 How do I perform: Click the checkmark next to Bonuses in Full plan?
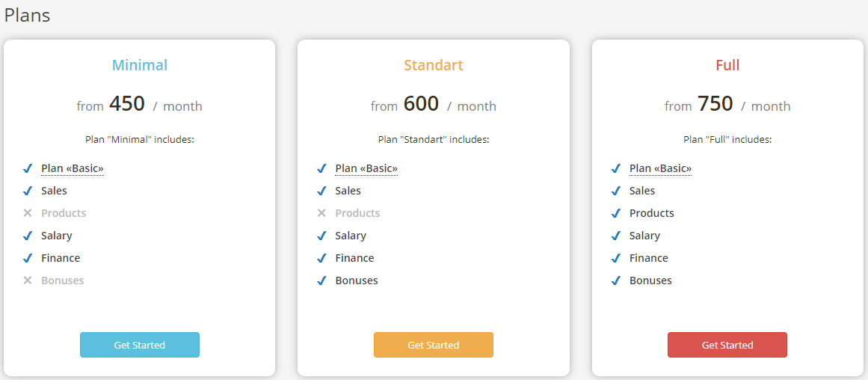click(x=615, y=281)
